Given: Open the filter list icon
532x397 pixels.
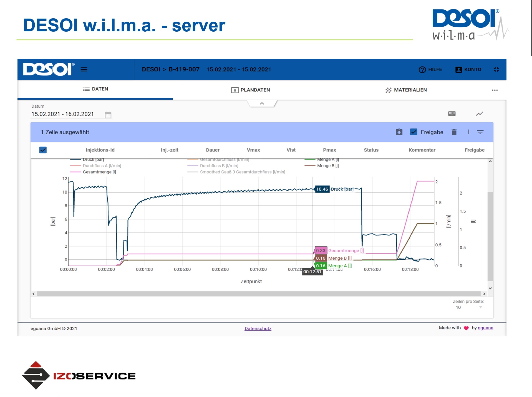Looking at the screenshot, I should pos(480,132).
